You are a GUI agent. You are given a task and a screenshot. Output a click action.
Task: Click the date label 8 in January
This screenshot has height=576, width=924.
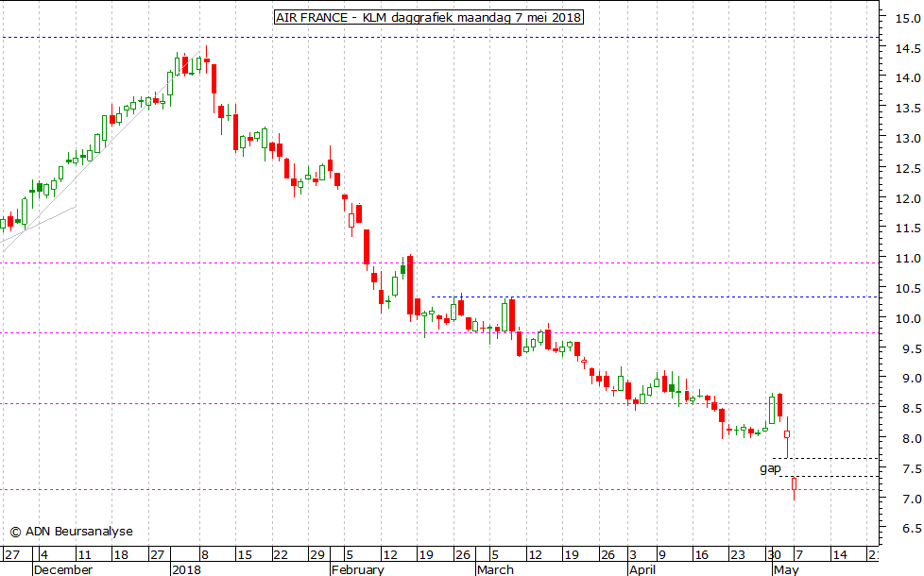coord(204,555)
